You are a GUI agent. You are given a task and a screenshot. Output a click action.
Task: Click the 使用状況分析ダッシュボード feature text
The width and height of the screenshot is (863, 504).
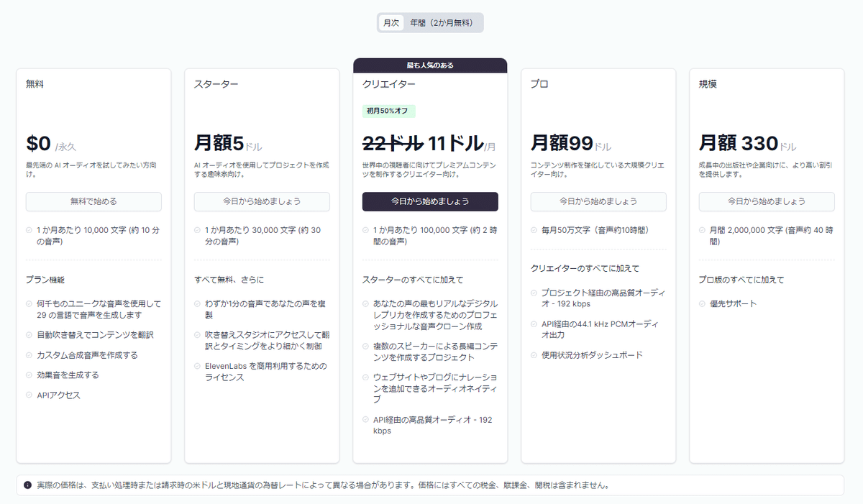click(x=592, y=355)
